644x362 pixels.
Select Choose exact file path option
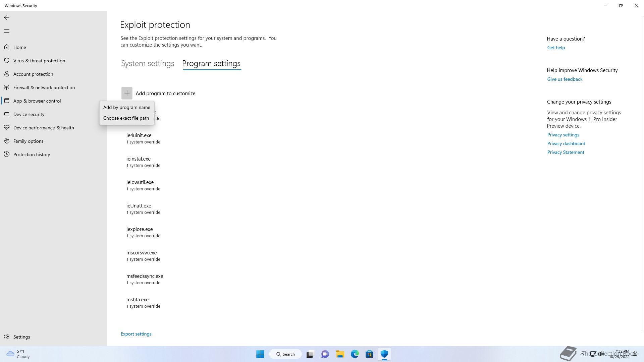click(126, 118)
